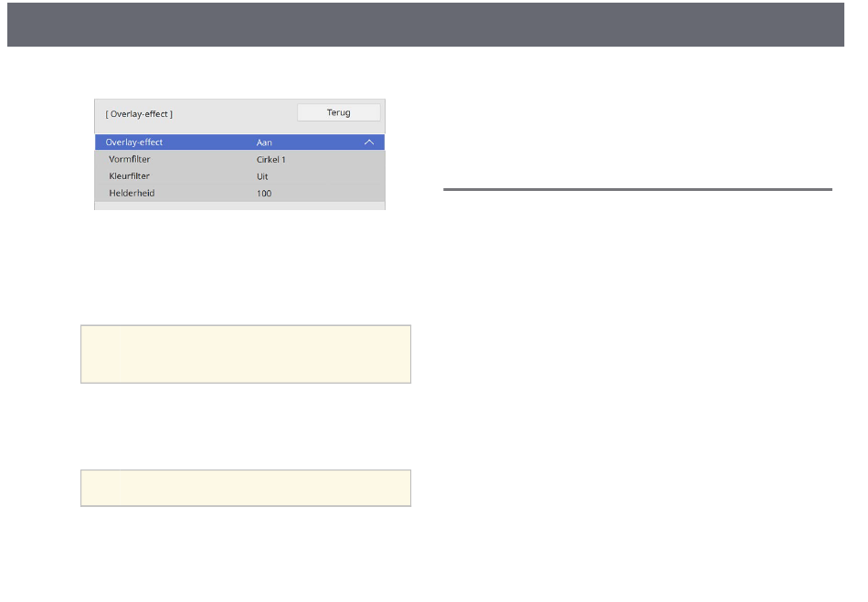Select the Overlay-effect row
Image resolution: width=868 pixels, height=602 pixels.
pos(239,143)
